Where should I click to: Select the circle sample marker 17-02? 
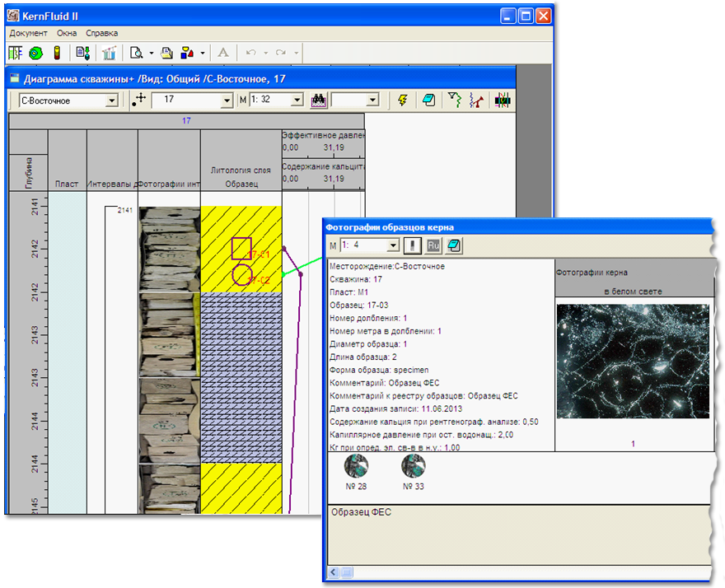point(242,275)
